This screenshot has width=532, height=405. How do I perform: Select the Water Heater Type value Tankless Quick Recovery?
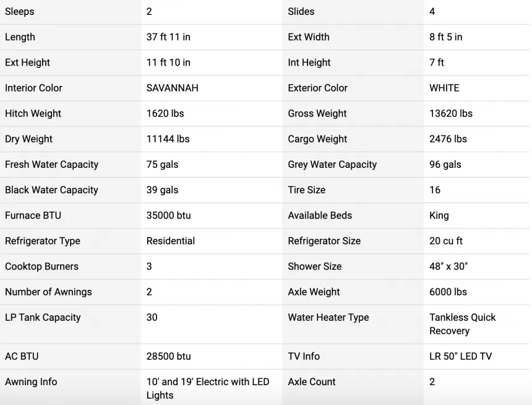[463, 324]
